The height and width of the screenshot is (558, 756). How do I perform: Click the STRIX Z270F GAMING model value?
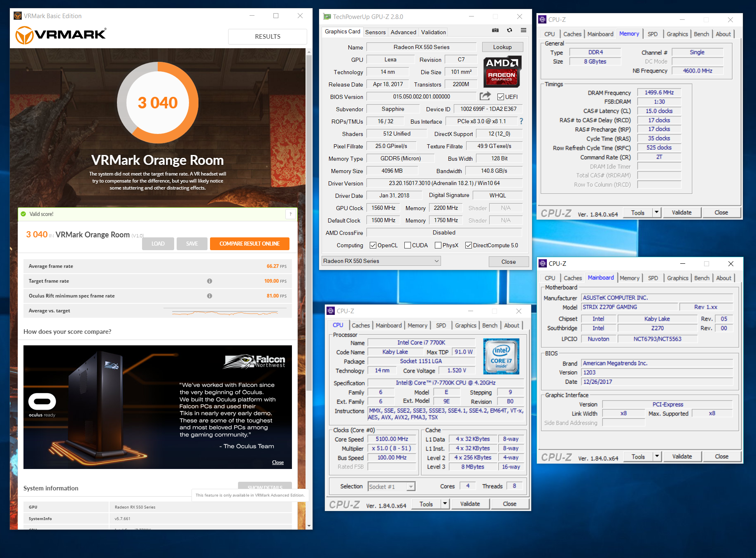coord(630,307)
